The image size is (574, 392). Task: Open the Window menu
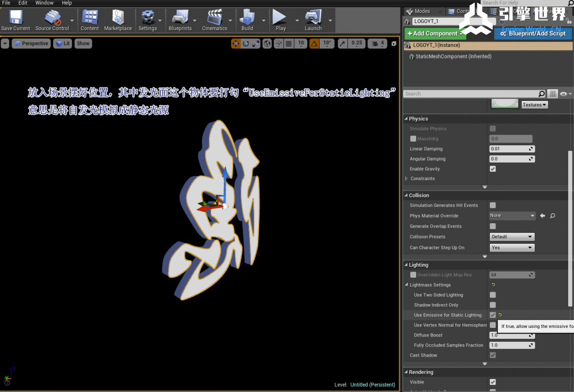pos(44,3)
